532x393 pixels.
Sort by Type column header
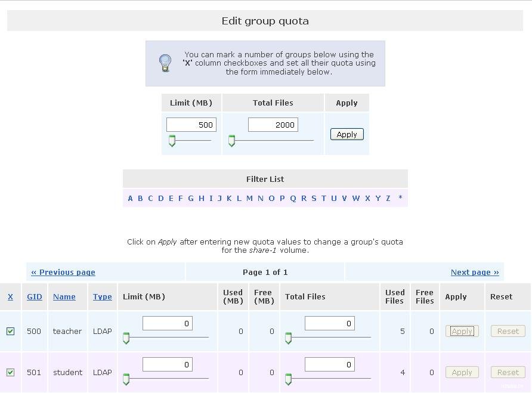click(x=103, y=296)
